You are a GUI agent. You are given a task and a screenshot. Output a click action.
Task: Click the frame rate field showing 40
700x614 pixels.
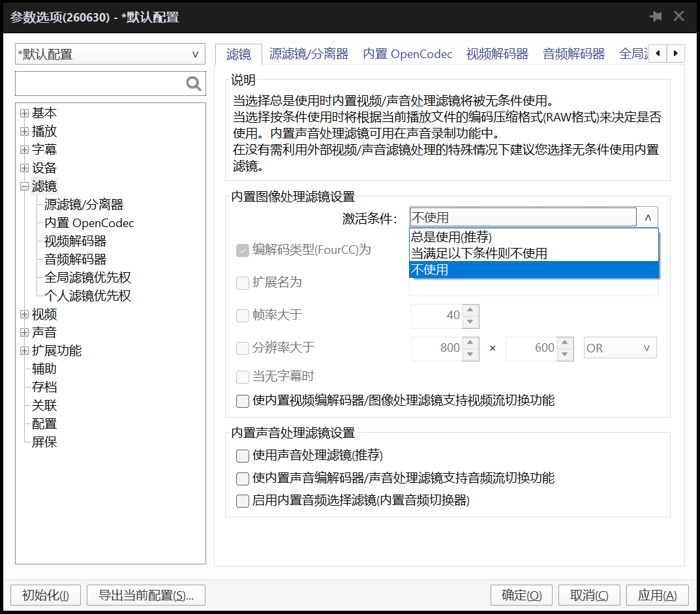(x=437, y=315)
